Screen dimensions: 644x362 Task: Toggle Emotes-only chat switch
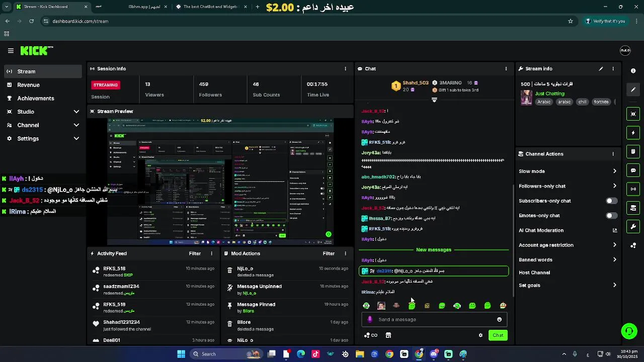point(611,216)
